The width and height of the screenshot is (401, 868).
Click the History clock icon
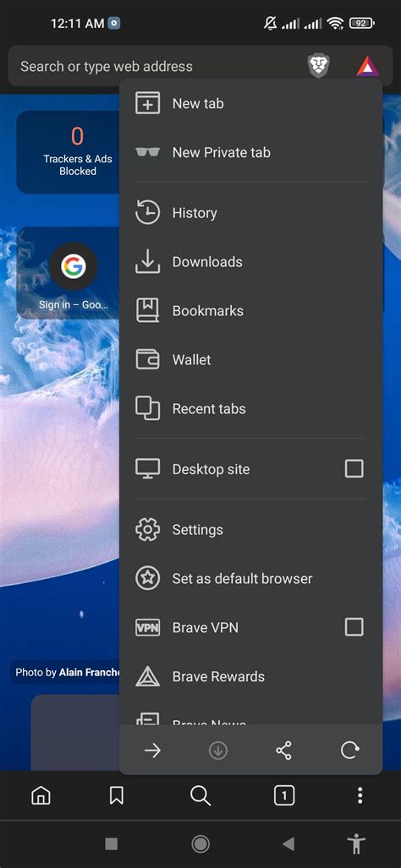tap(148, 213)
